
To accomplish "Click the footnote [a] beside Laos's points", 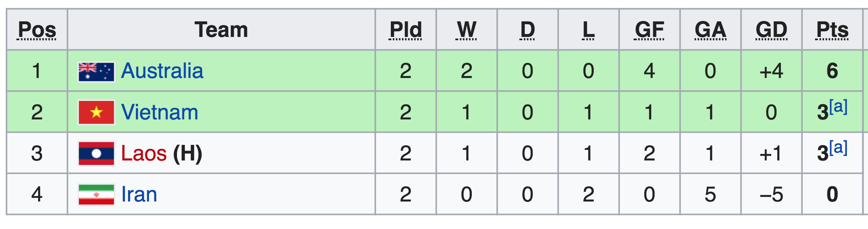I will pos(838,148).
